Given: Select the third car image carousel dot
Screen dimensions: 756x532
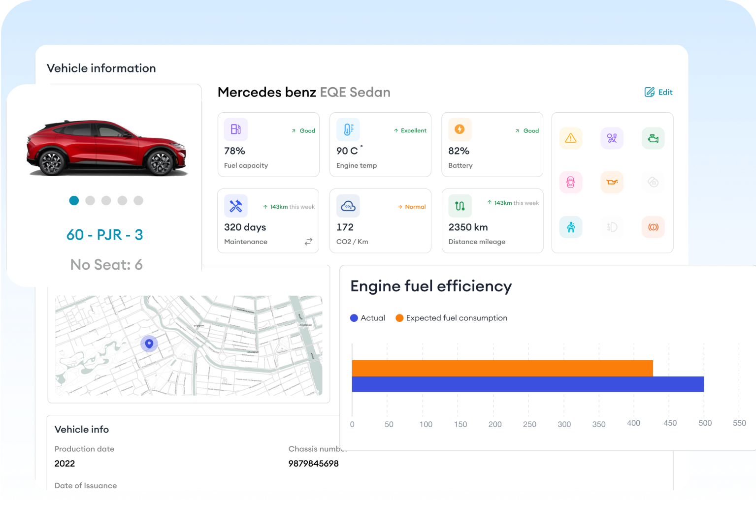Looking at the screenshot, I should (x=106, y=200).
